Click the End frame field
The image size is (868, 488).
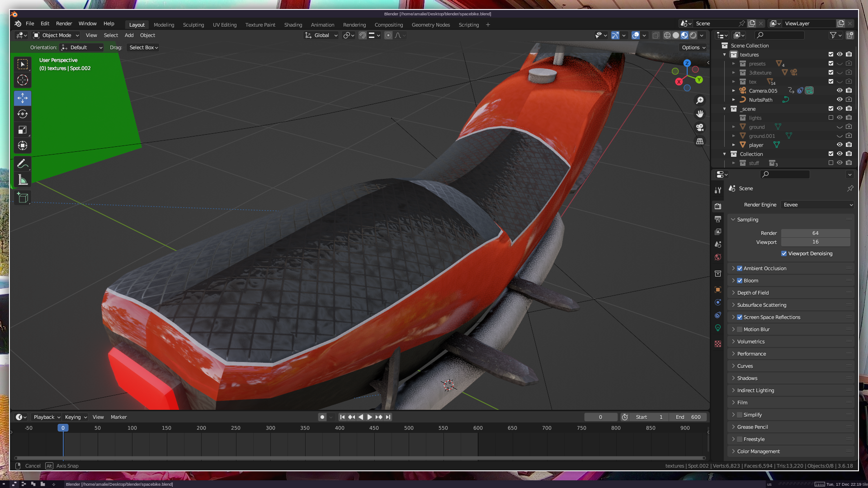689,417
